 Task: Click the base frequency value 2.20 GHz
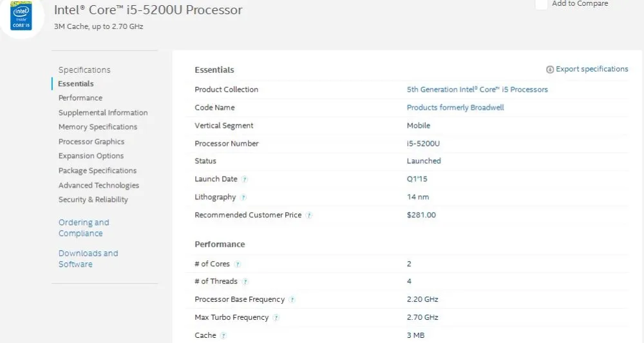tap(422, 299)
